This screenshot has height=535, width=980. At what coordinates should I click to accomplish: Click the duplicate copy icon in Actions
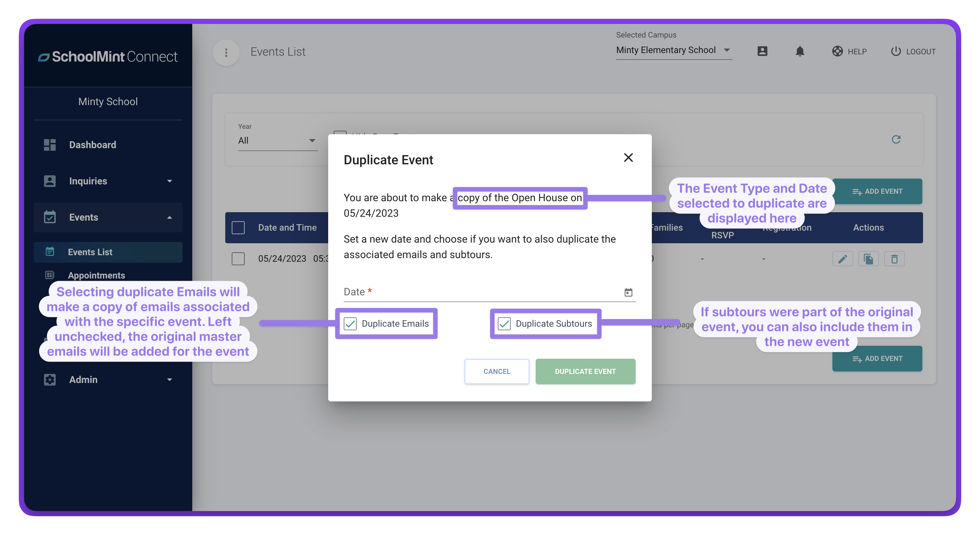pos(868,259)
